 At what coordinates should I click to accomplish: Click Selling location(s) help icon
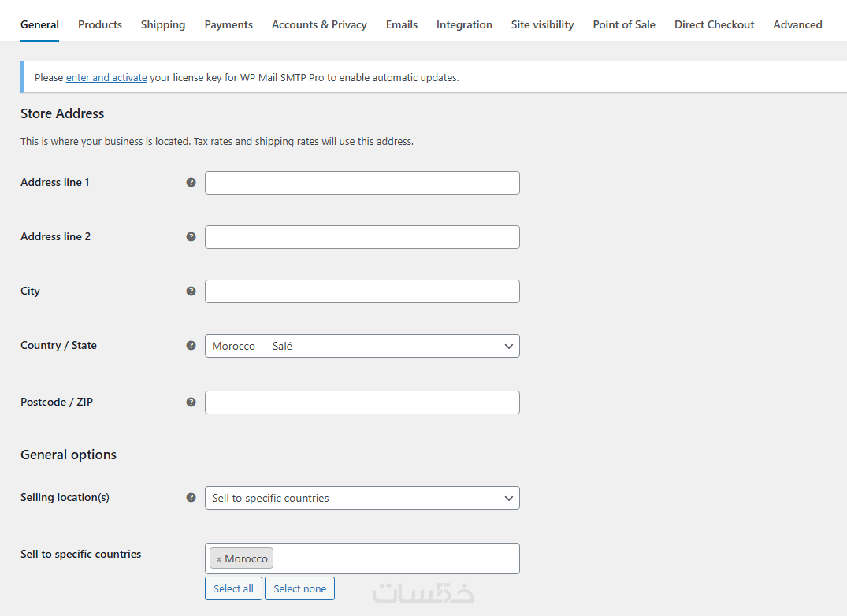coord(191,497)
